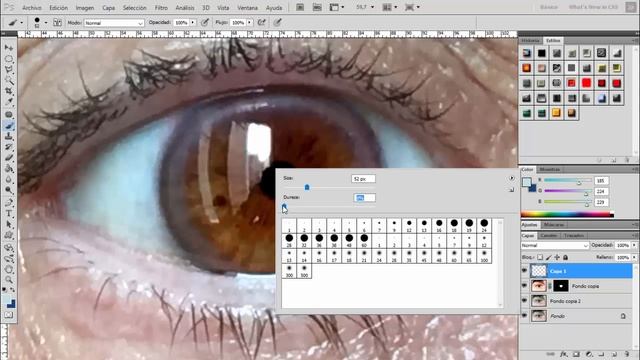640x360 pixels.
Task: Hide the Fondo copia layer
Action: pos(524,286)
